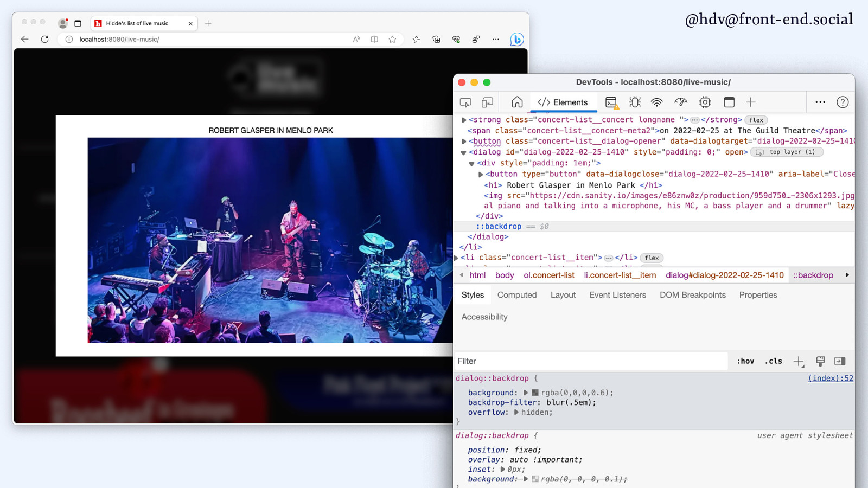Open the Console tool with warning badge
The width and height of the screenshot is (868, 488).
(x=611, y=102)
